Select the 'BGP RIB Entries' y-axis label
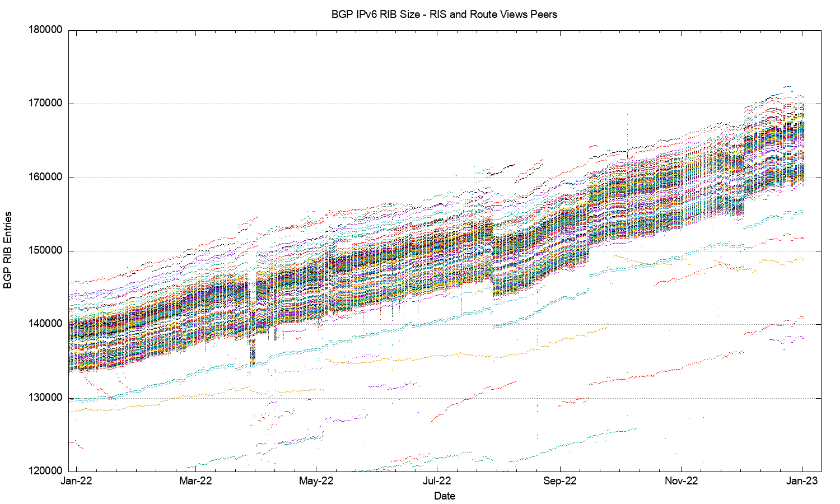The height and width of the screenshot is (504, 840). tap(8, 250)
